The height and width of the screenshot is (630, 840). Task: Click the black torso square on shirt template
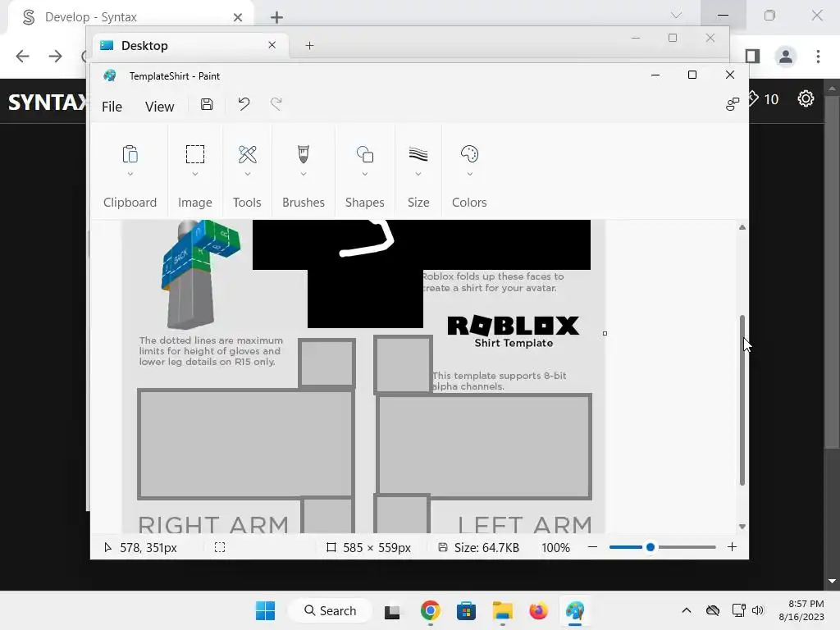point(365,299)
